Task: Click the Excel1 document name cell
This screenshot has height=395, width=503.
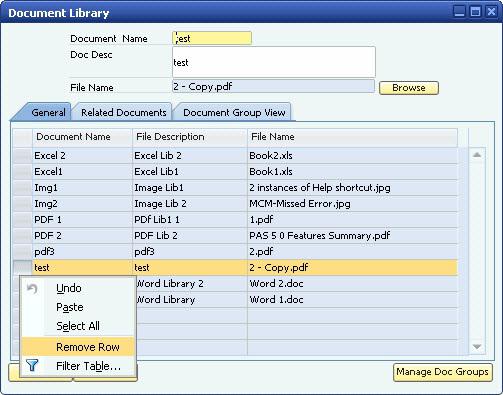Action: point(82,172)
